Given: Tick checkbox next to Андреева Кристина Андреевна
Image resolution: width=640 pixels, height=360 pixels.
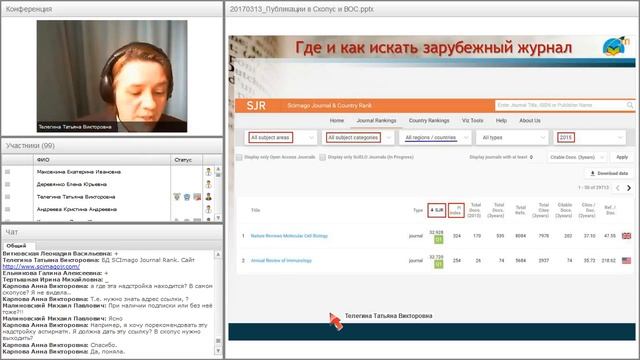Looking at the screenshot, I should [x=7, y=209].
